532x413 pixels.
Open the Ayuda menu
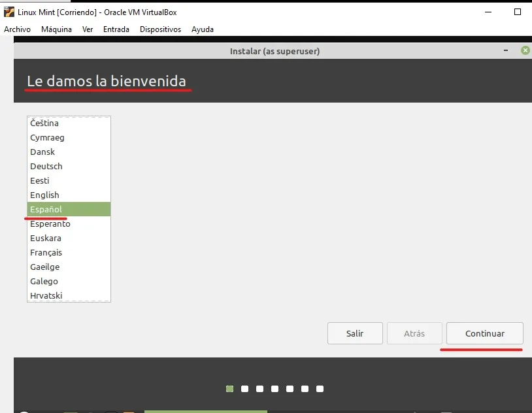point(202,29)
